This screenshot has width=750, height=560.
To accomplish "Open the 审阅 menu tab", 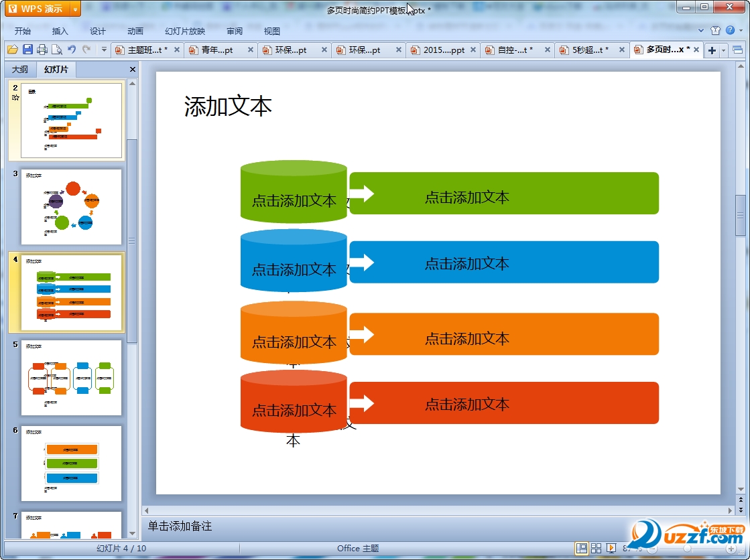I will point(235,31).
